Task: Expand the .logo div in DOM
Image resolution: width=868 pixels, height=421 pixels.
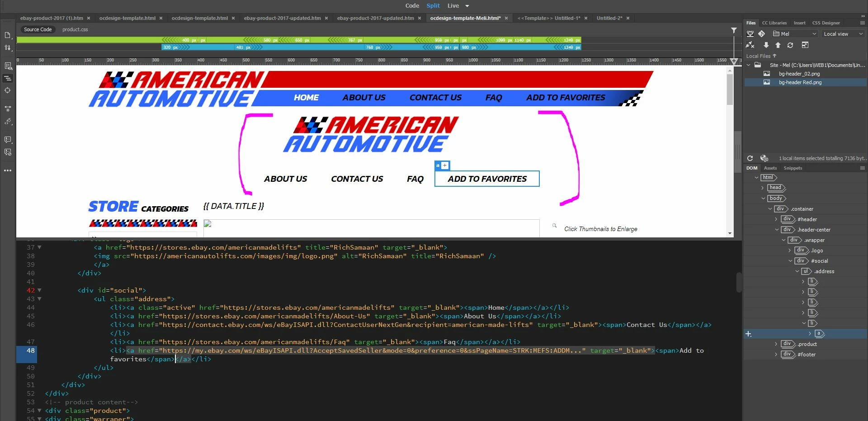Action: 790,251
